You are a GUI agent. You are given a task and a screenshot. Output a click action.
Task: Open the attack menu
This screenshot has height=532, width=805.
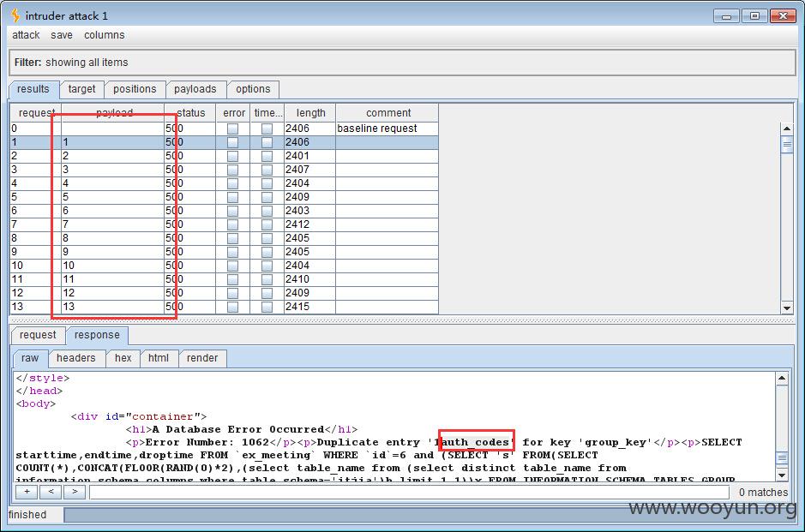pos(26,35)
